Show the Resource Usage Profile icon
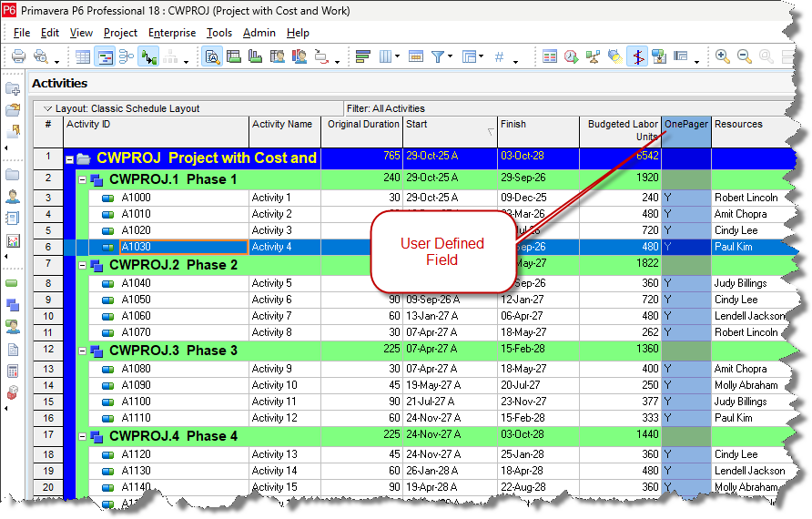This screenshot has width=812, height=519. [299, 56]
